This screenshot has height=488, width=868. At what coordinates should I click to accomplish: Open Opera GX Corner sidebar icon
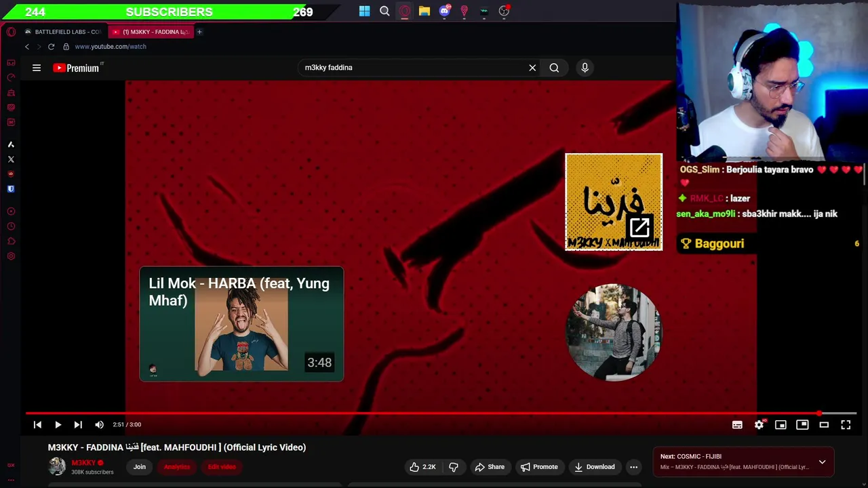(x=11, y=62)
